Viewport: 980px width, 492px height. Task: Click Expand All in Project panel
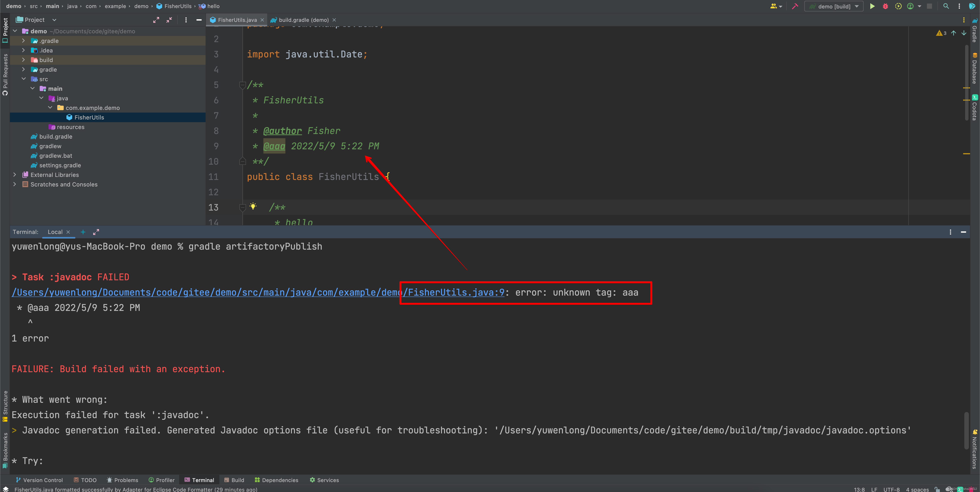pos(156,20)
